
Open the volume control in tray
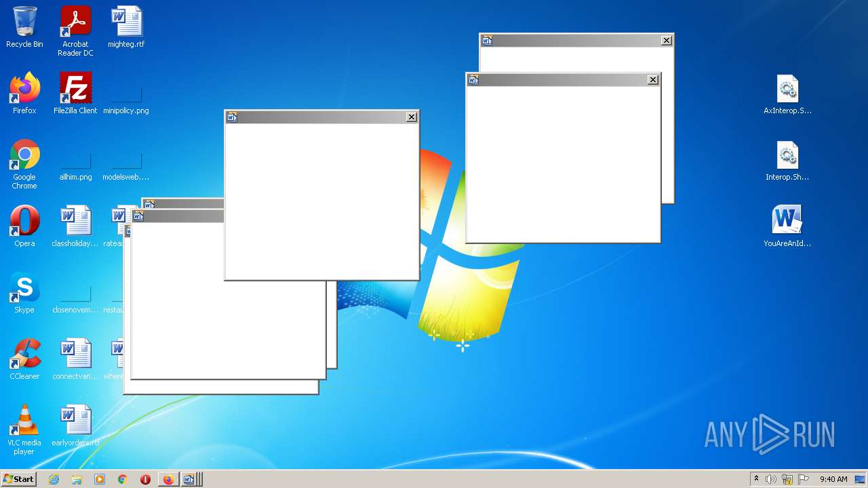click(771, 479)
